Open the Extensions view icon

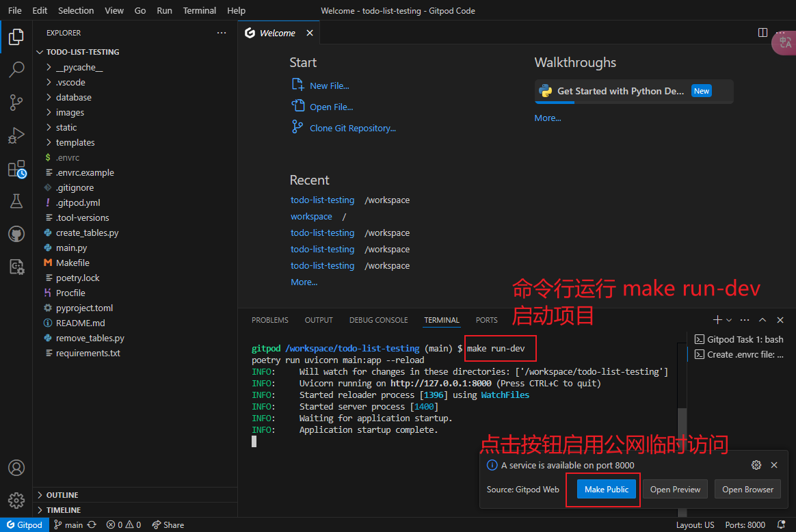coord(16,169)
